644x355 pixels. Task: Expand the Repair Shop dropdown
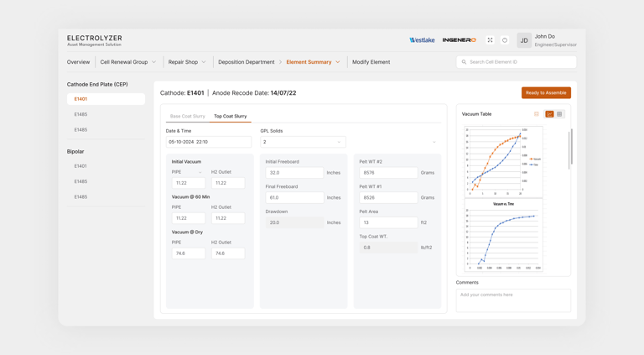(x=187, y=62)
